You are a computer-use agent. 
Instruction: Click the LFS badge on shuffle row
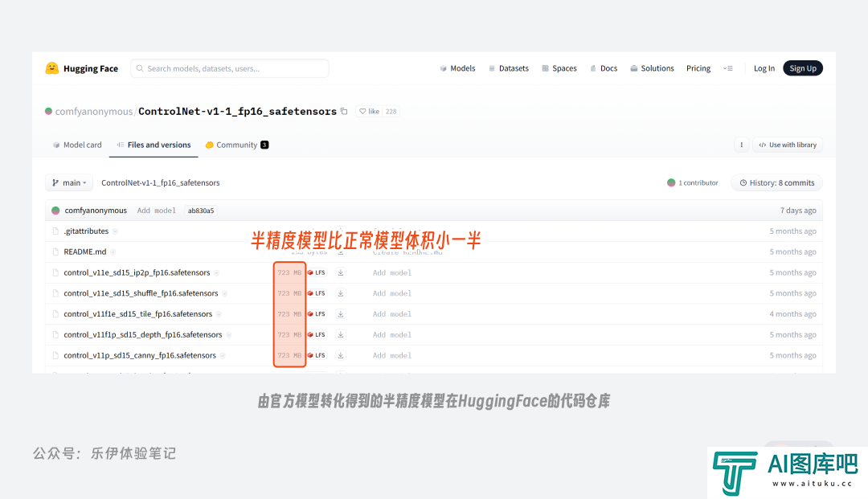click(317, 293)
